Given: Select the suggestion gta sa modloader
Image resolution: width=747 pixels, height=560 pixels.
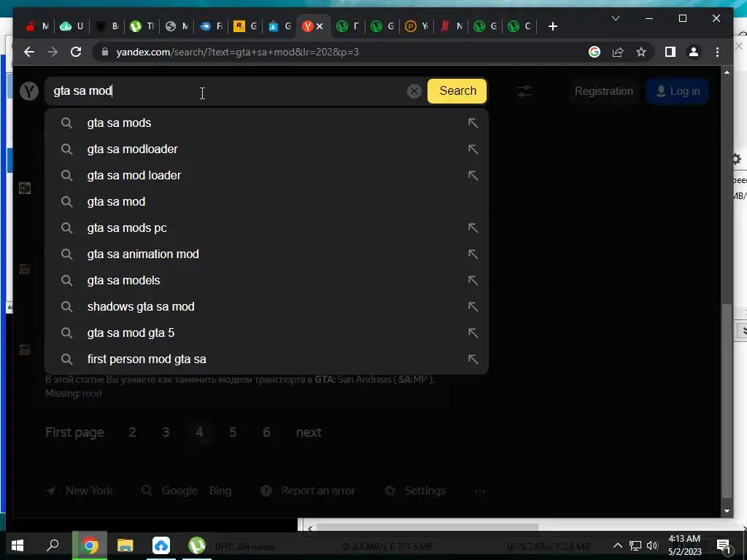Looking at the screenshot, I should [266, 149].
